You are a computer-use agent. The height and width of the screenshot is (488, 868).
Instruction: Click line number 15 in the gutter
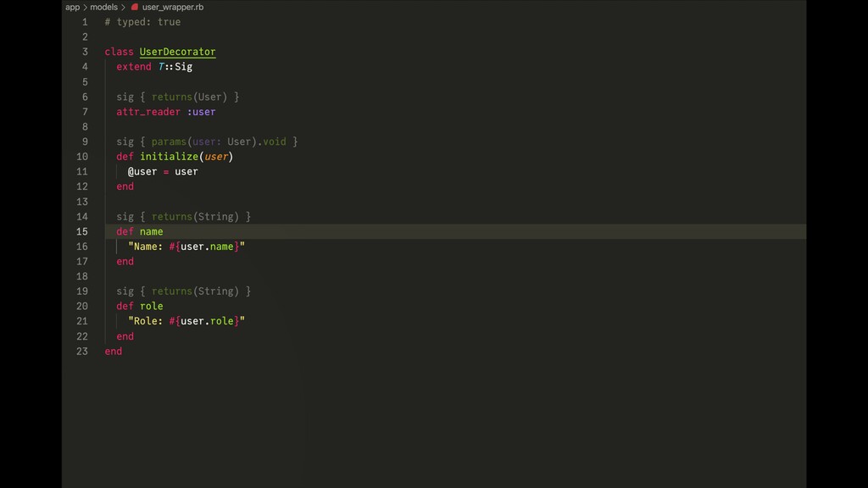click(82, 232)
